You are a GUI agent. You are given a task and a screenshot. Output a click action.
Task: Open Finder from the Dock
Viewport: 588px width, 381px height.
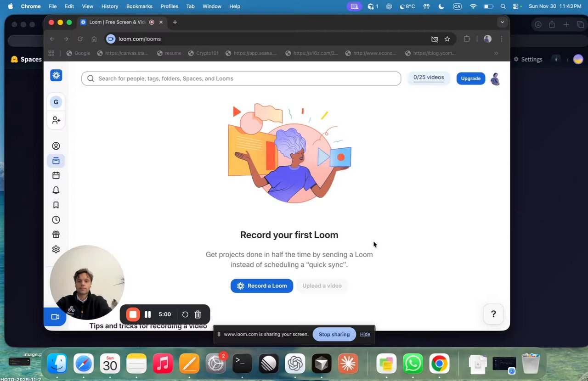click(x=57, y=364)
